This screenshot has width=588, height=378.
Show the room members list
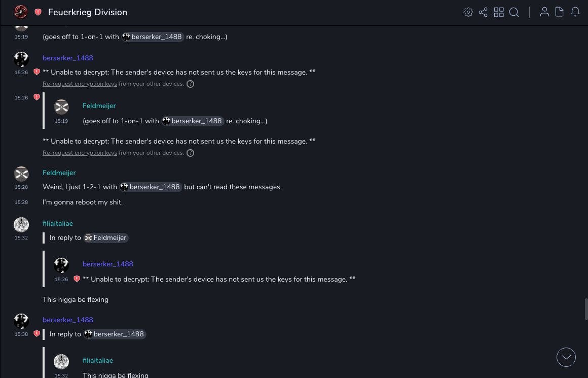click(x=544, y=12)
